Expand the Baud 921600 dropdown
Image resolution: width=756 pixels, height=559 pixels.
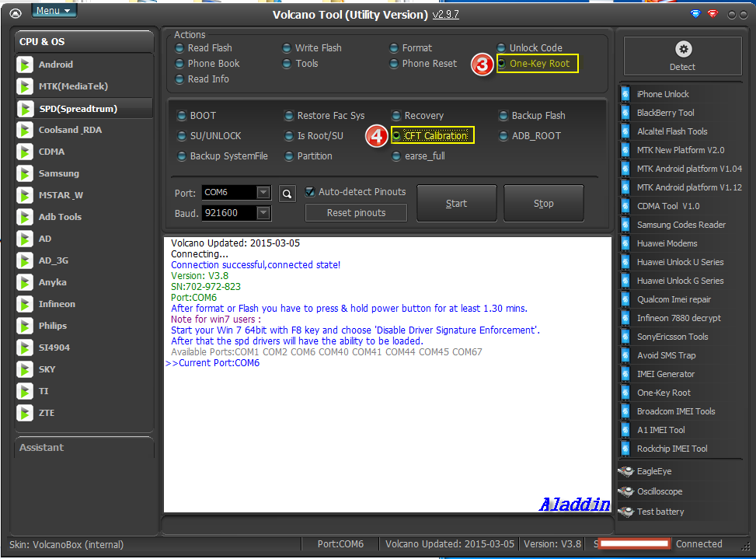point(263,213)
